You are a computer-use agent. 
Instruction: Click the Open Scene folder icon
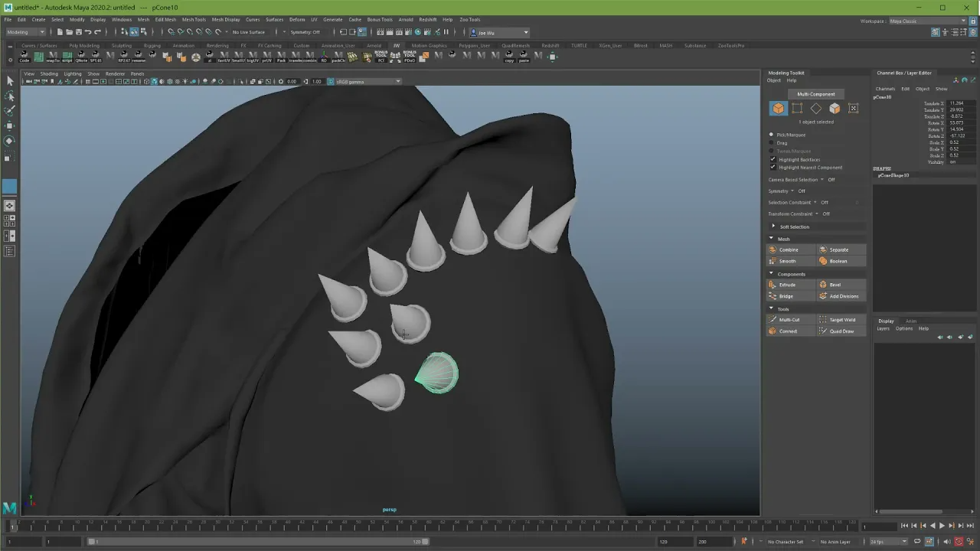click(69, 32)
